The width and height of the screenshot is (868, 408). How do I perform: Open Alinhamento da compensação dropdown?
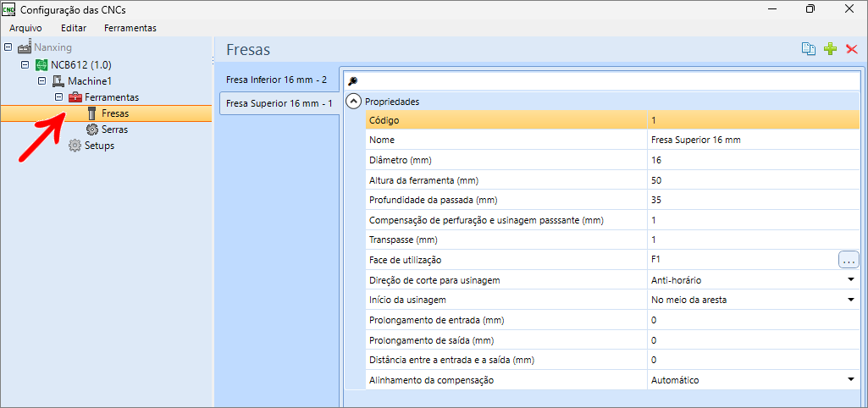click(850, 380)
